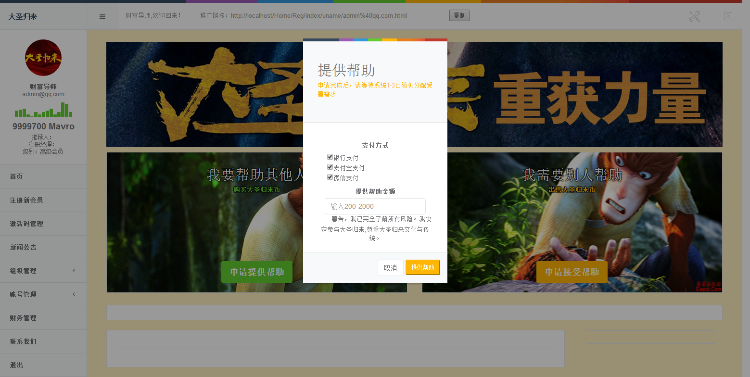Toggle the 微信支付 checkbox
This screenshot has height=377, width=750.
[330, 177]
